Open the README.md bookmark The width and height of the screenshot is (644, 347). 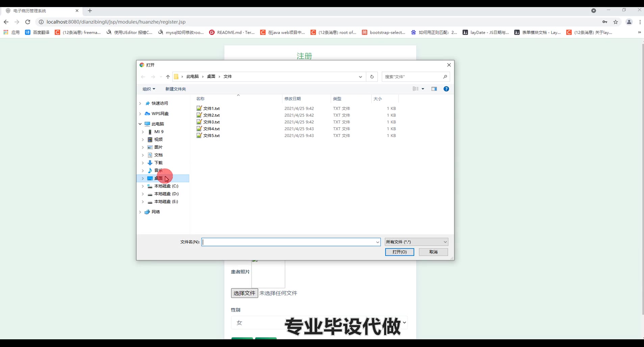(232, 32)
